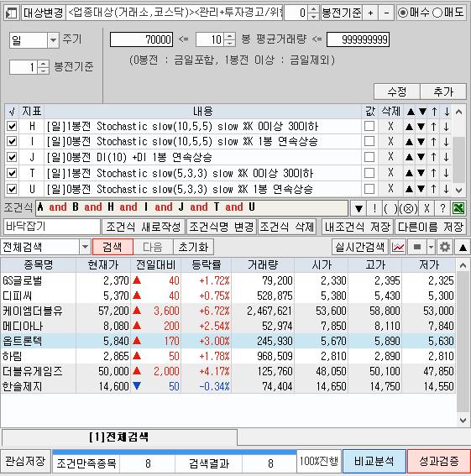This screenshot has height=476, width=471.
Task: Increase the 10 봉 spinner value
Action: [x=230, y=36]
